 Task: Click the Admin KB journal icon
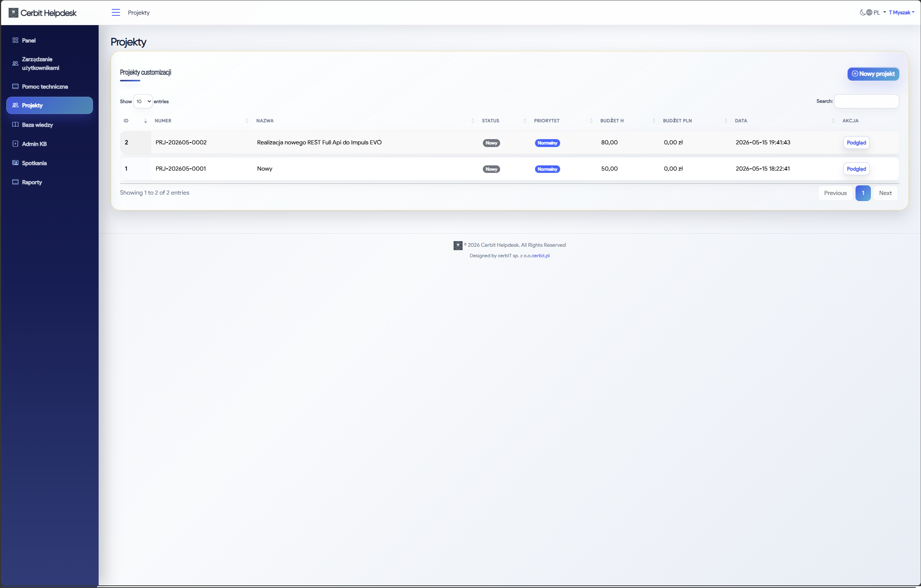(x=15, y=144)
